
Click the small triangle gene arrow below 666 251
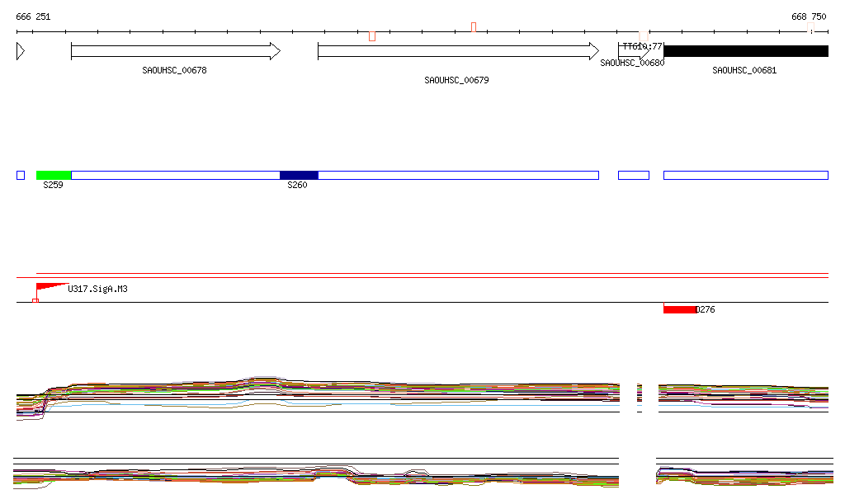click(21, 51)
